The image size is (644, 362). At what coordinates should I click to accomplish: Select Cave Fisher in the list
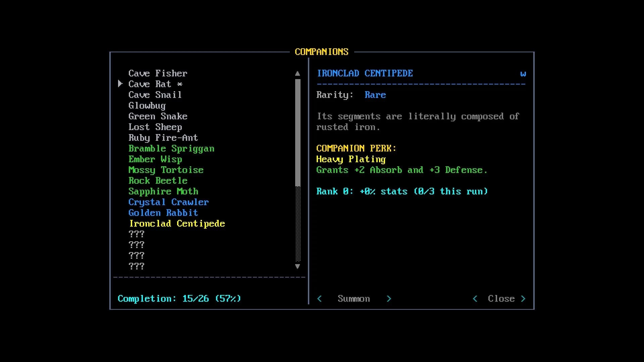tap(158, 73)
